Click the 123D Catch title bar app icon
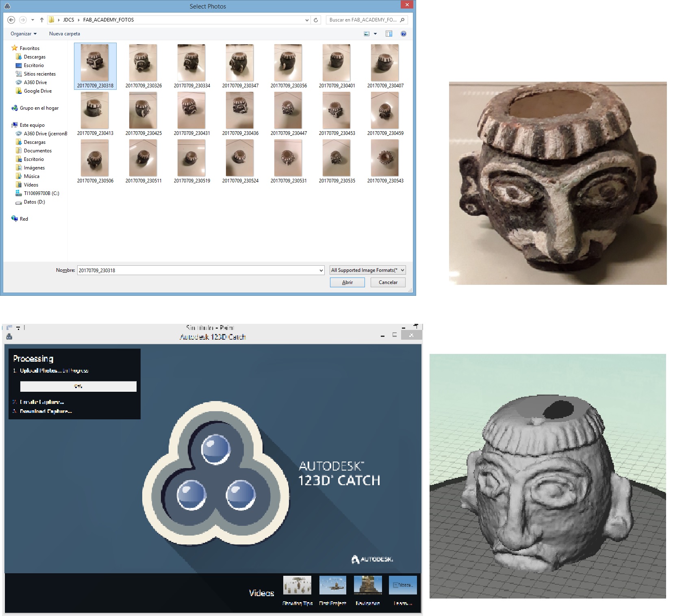 tap(9, 336)
